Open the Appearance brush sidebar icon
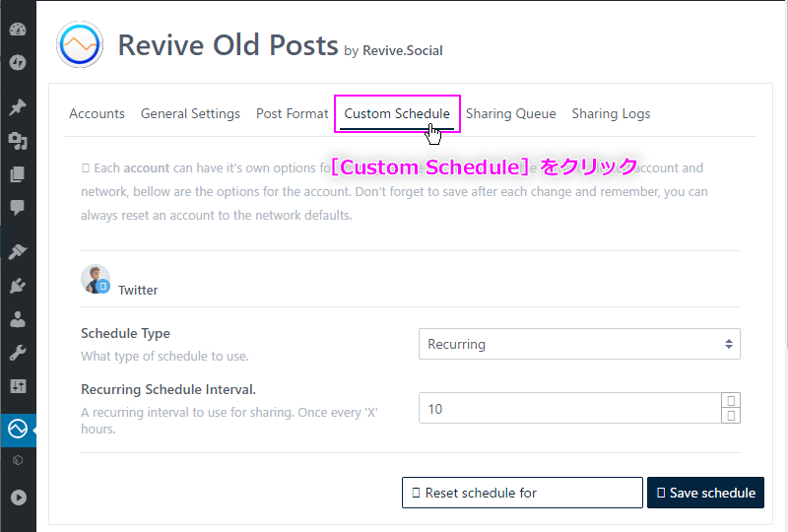Viewport: 788px width, 532px height. (x=18, y=251)
